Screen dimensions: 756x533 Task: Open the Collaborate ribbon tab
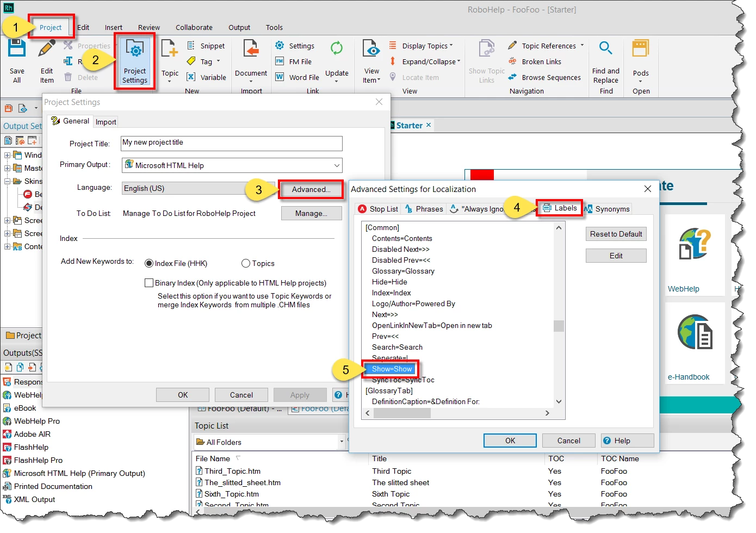(194, 27)
